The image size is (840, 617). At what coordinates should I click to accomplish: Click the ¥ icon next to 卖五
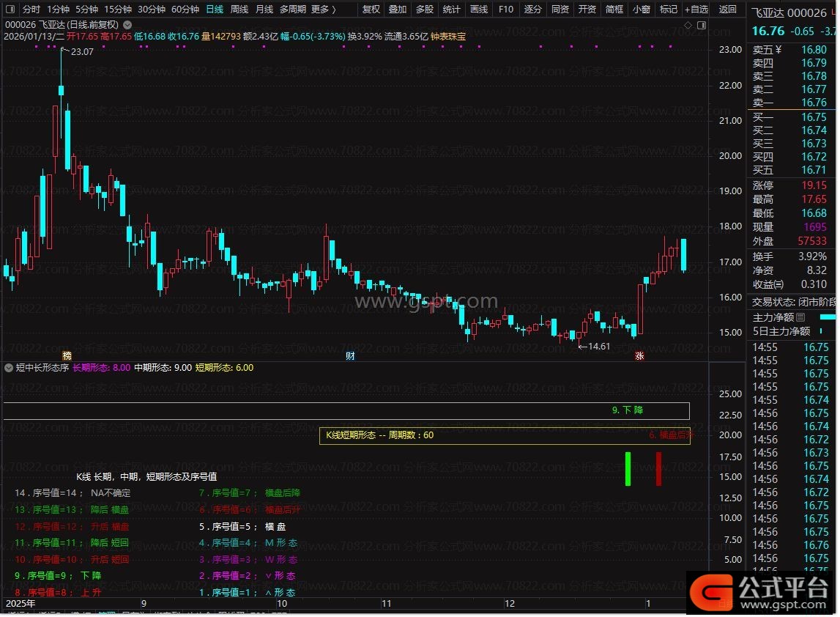tap(778, 50)
